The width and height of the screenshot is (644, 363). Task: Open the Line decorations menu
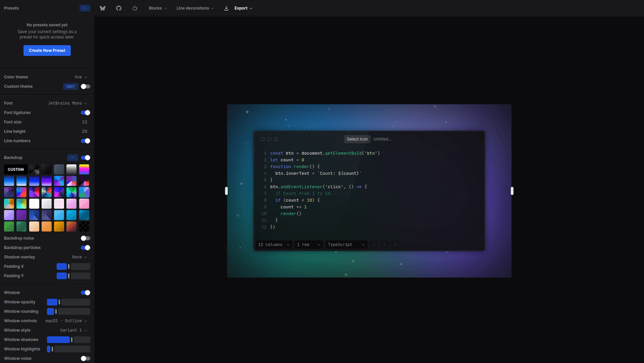pyautogui.click(x=196, y=8)
